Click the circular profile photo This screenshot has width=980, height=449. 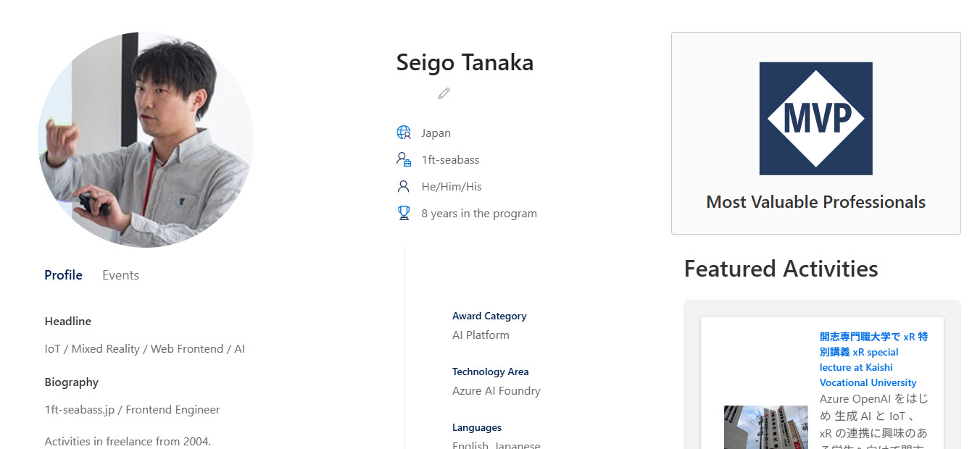[x=146, y=140]
